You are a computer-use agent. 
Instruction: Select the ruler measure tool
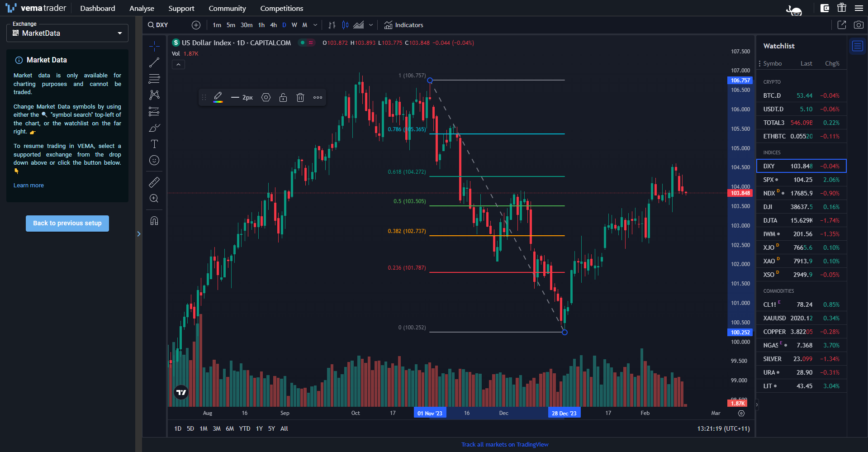click(x=154, y=182)
